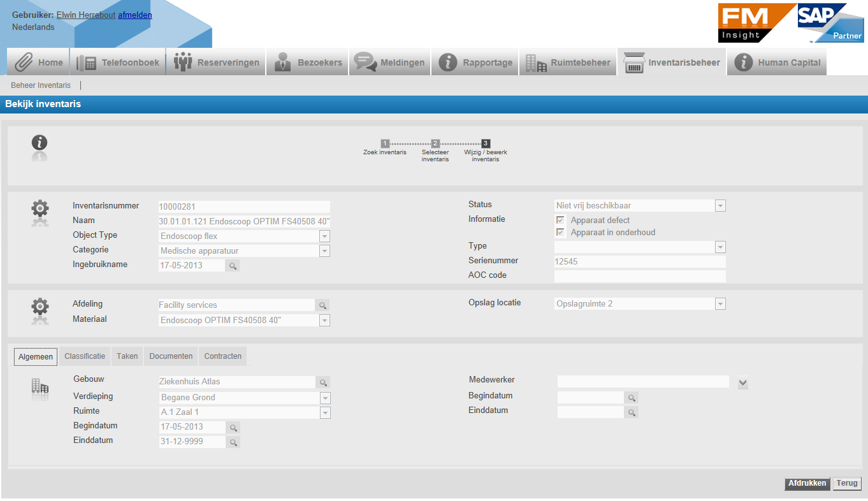Open the Documenten tab

click(x=171, y=356)
